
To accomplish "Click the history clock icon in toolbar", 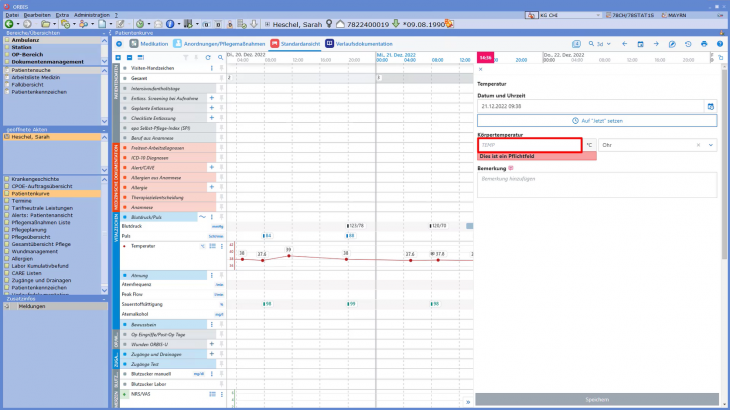I will click(688, 44).
